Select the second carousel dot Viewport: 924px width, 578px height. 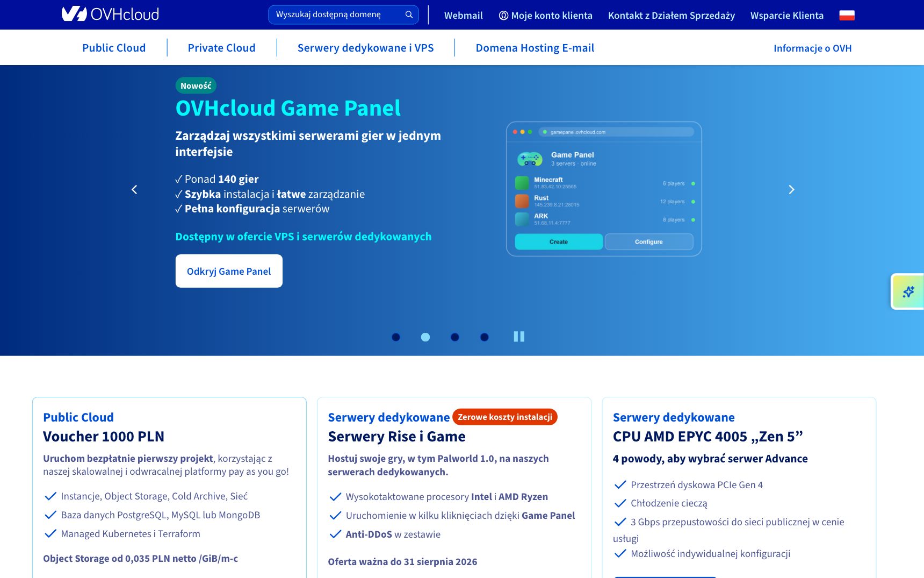click(425, 337)
